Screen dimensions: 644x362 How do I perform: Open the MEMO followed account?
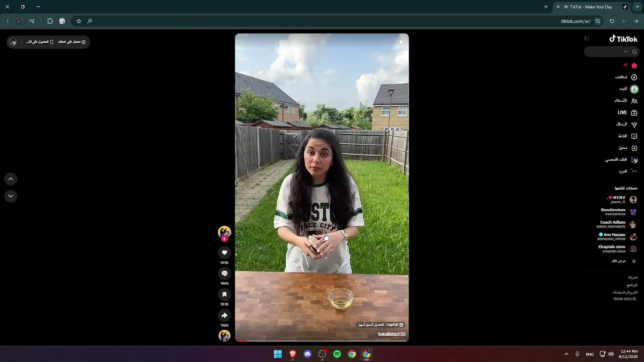[x=622, y=200]
